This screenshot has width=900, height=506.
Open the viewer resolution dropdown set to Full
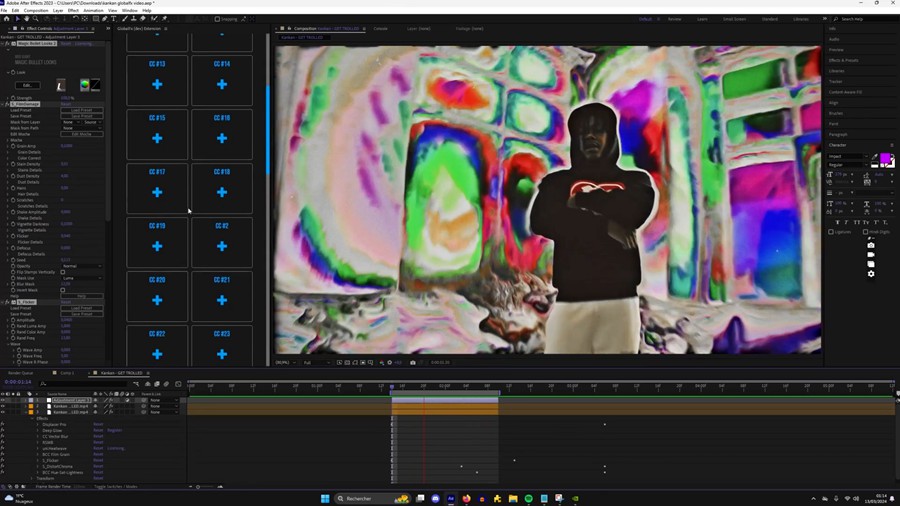click(311, 362)
